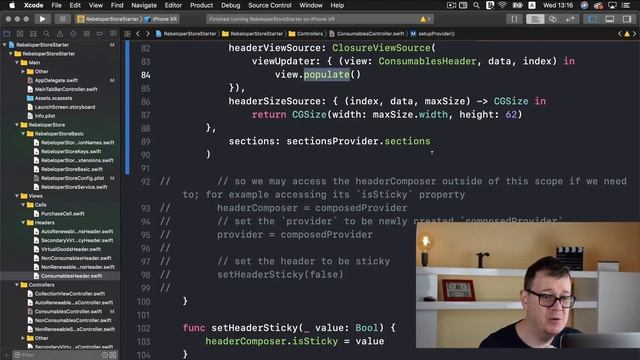The height and width of the screenshot is (360, 640).
Task: Open Notification Center from the menu bar
Action: (626, 5)
